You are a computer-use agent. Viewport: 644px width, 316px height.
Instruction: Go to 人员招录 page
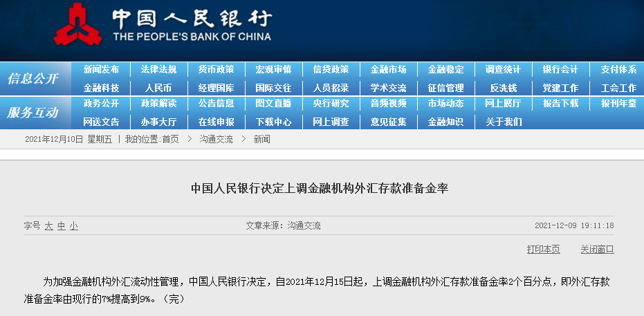[x=331, y=89]
